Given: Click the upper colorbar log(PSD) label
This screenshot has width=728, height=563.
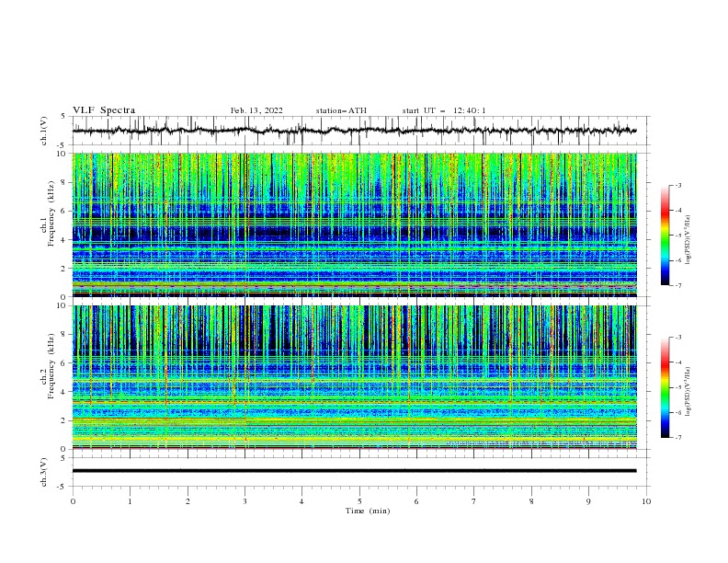Looking at the screenshot, I should point(688,240).
